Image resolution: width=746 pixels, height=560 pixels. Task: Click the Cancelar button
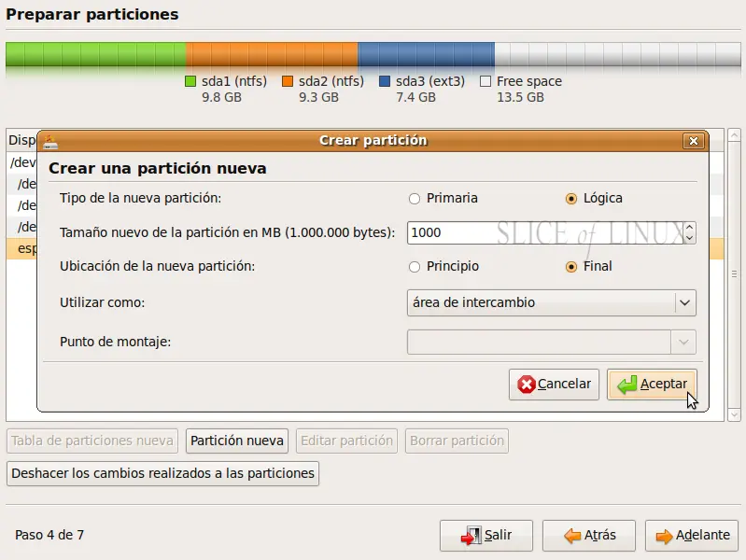554,384
